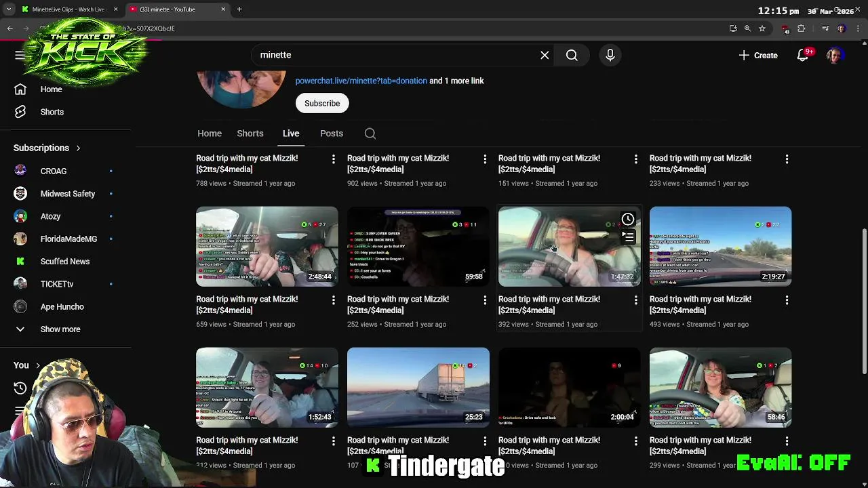868x488 pixels.
Task: Expand the Subscriptions section chevron
Action: (x=78, y=148)
